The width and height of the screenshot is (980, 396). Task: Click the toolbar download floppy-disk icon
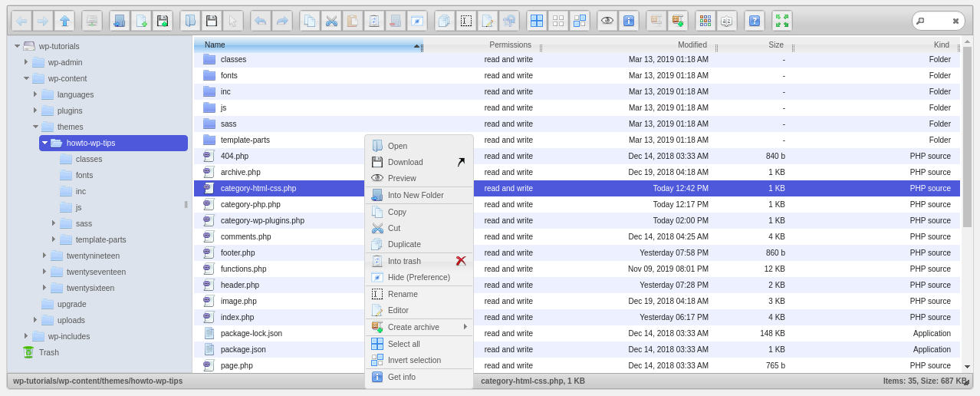click(x=212, y=21)
